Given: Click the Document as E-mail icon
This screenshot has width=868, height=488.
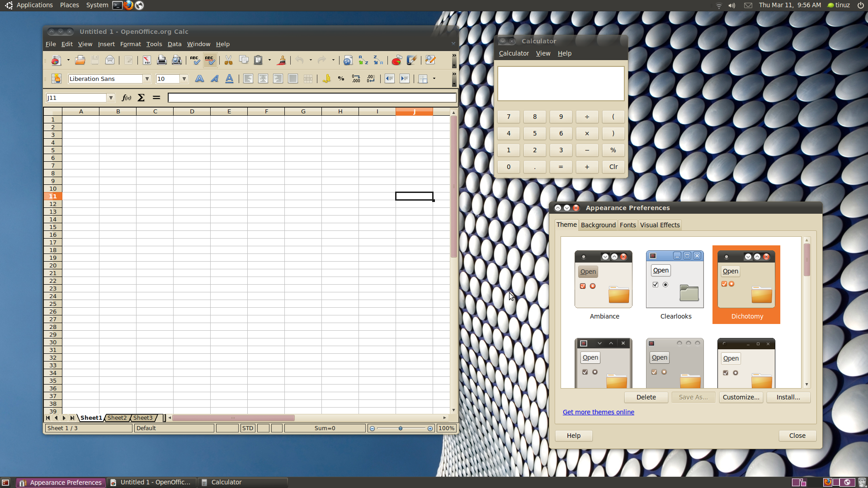Looking at the screenshot, I should tap(110, 60).
